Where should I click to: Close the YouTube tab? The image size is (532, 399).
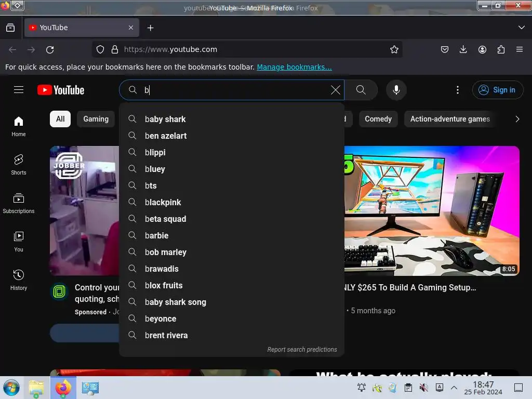130,28
